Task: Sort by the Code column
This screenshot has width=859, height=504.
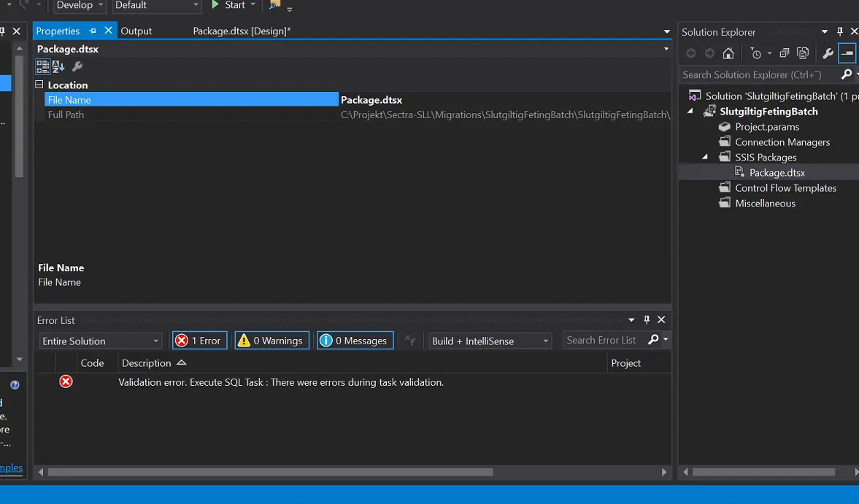Action: [x=92, y=363]
